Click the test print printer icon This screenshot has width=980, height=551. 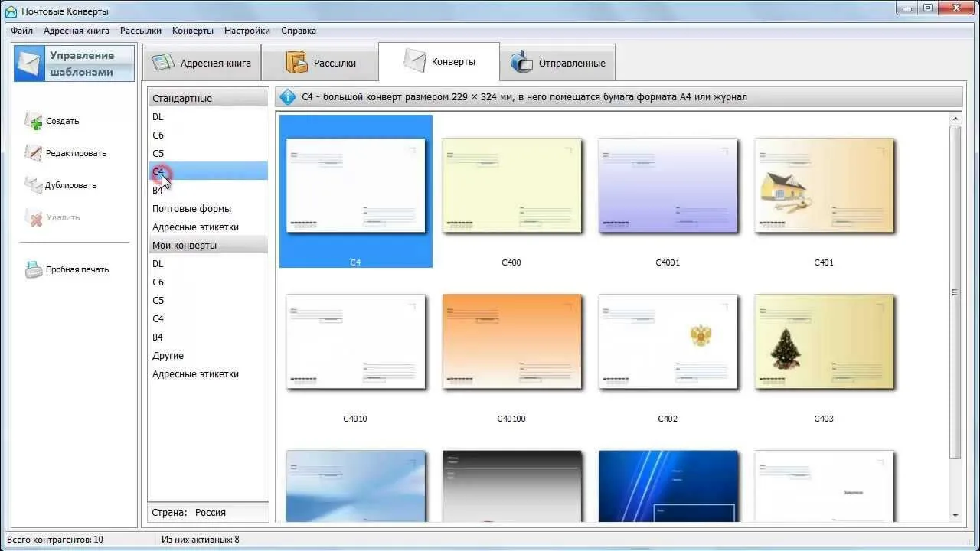pyautogui.click(x=34, y=269)
